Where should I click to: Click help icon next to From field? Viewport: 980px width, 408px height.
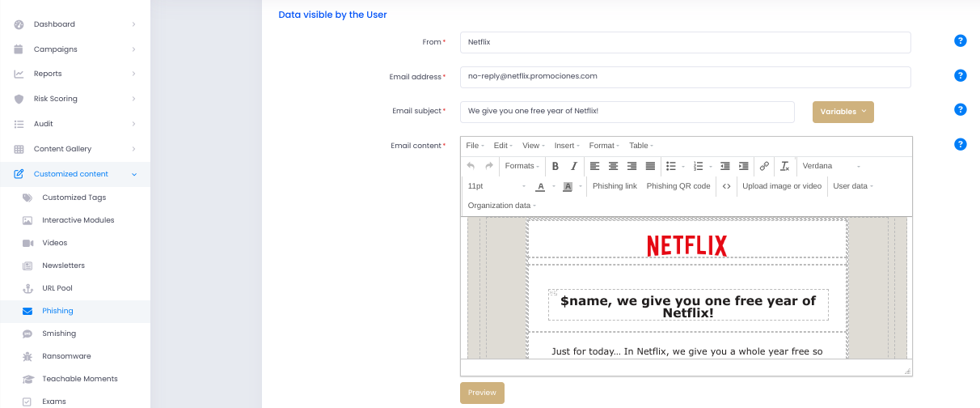[961, 40]
